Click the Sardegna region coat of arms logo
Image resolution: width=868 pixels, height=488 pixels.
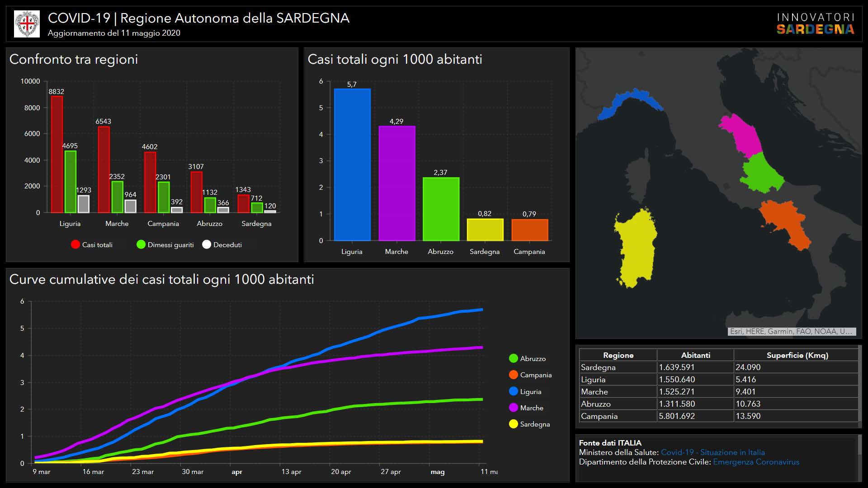tap(27, 24)
